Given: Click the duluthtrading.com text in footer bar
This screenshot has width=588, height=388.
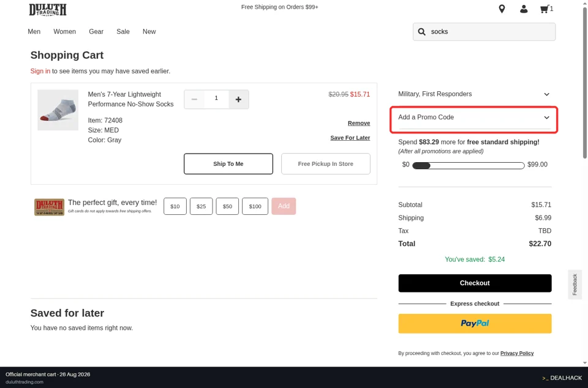Looking at the screenshot, I should tap(24, 382).
